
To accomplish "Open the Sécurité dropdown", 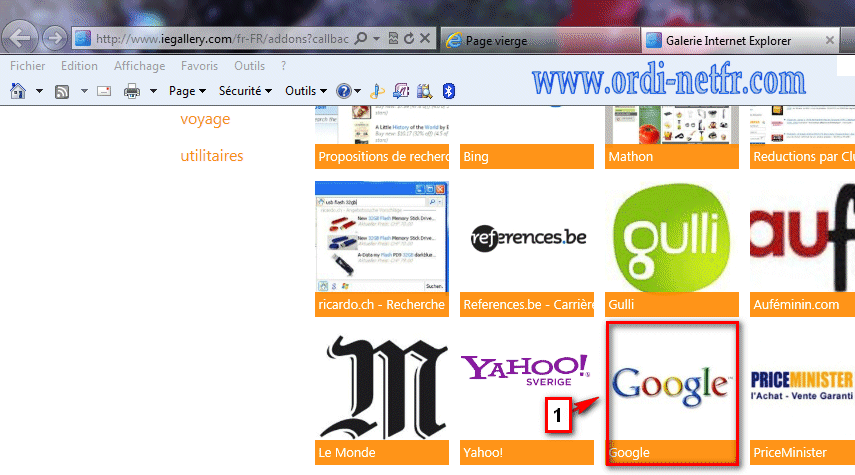I will click(x=245, y=91).
